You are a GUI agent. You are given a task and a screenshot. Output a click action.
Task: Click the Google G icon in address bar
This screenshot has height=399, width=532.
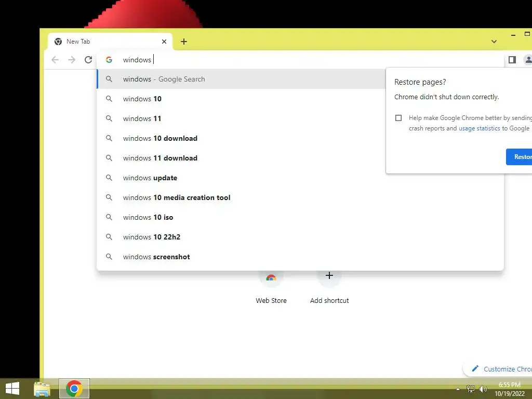(x=109, y=60)
